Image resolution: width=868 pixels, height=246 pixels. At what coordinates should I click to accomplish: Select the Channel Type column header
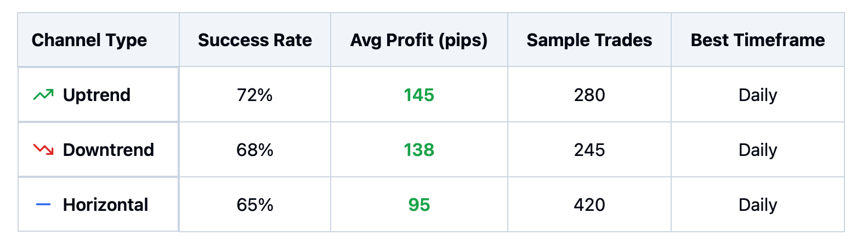[89, 40]
